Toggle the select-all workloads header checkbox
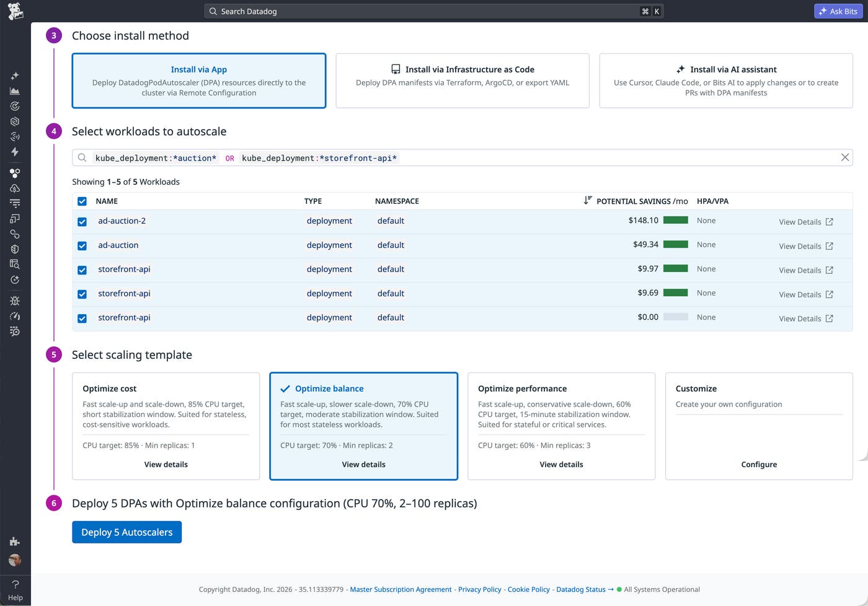Screen dimensions: 868x606 tap(82, 201)
